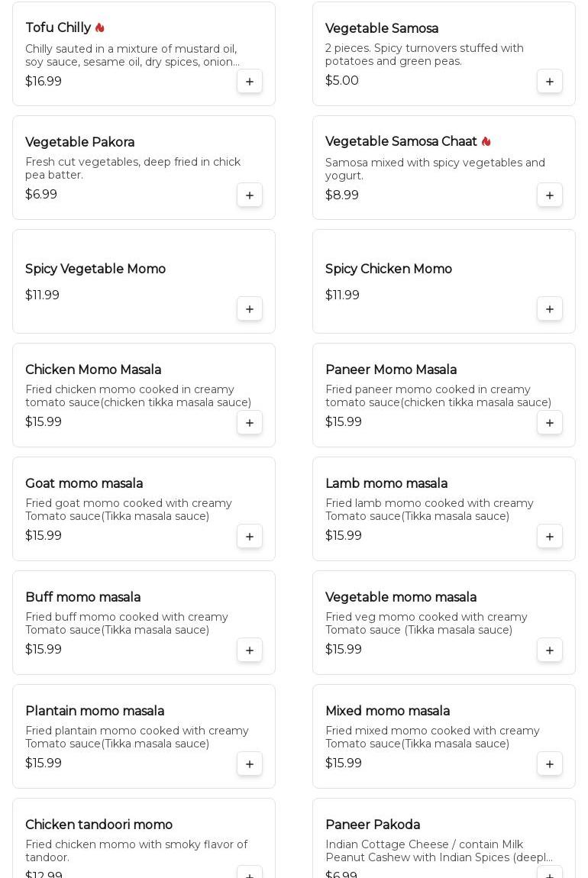
Task: Add Tofu Chilly to cart
Action: pyautogui.click(x=250, y=82)
